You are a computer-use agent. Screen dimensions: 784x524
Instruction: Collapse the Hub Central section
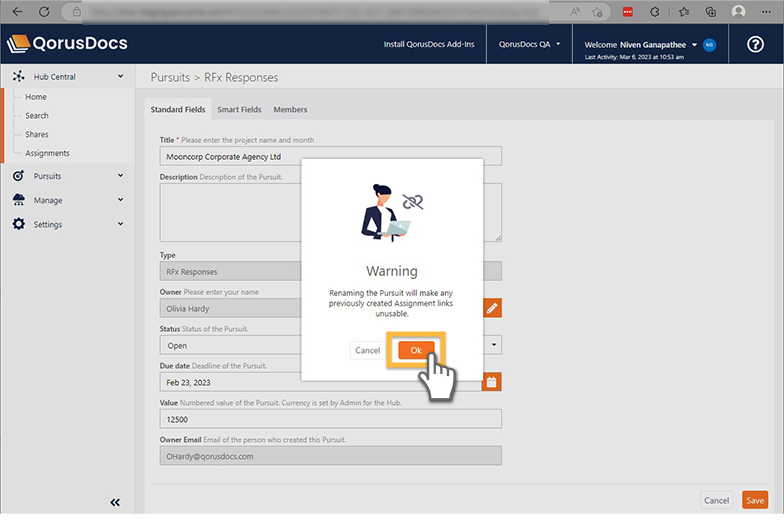120,76
